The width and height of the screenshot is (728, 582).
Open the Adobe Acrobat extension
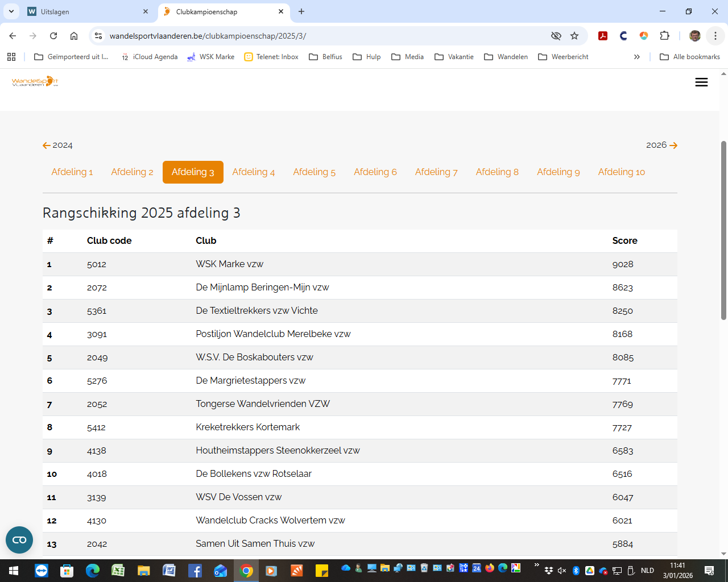click(603, 36)
